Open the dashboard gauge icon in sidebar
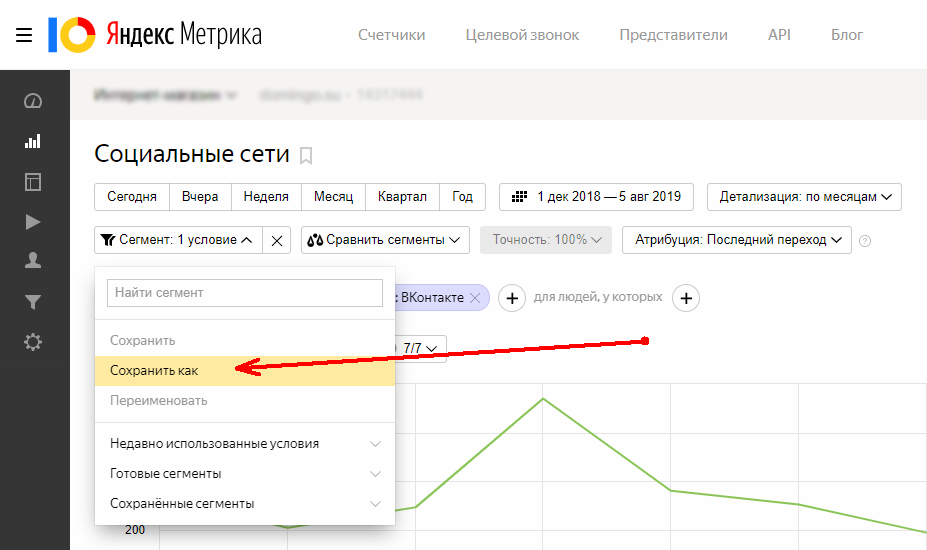 coord(33,101)
